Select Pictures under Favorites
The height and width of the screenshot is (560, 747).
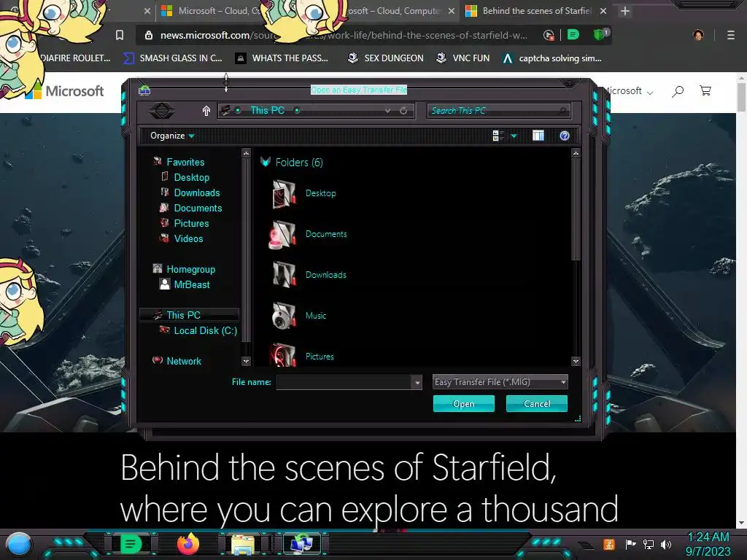click(x=191, y=223)
